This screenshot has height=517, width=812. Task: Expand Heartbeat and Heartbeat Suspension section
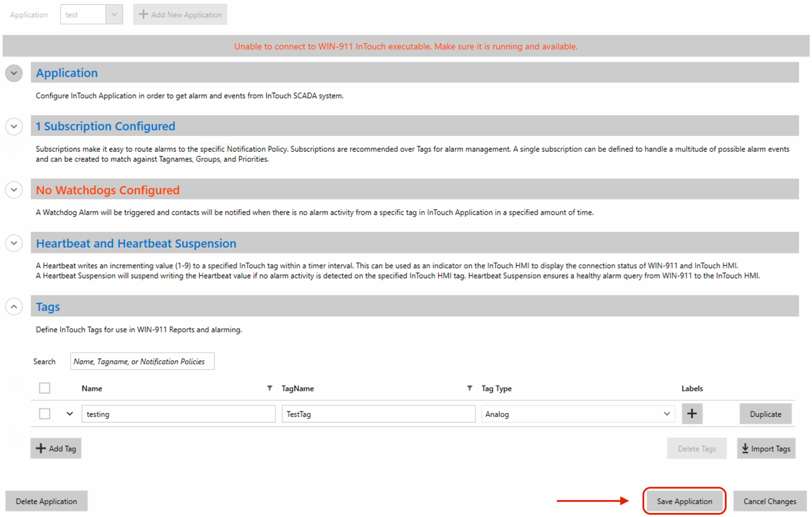[x=14, y=243]
